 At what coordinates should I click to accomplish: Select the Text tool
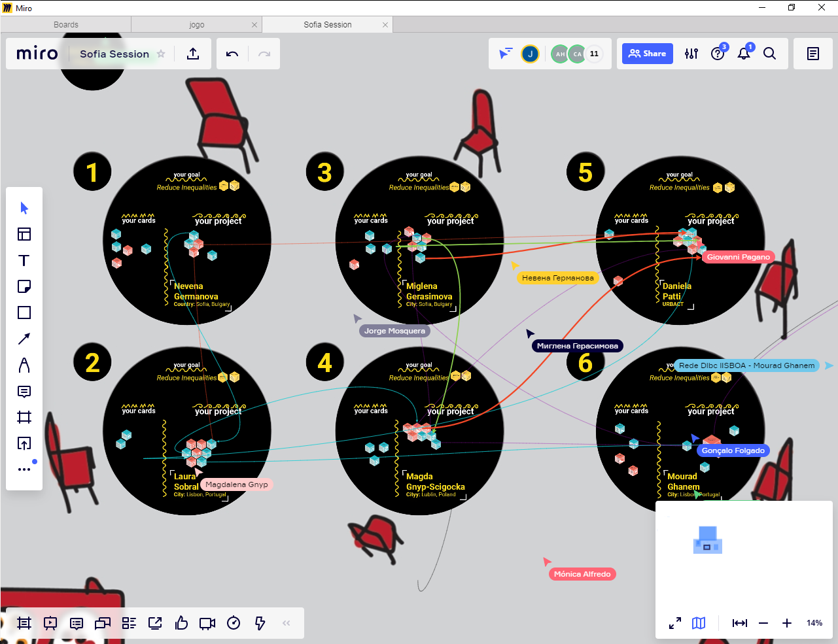tap(24, 260)
